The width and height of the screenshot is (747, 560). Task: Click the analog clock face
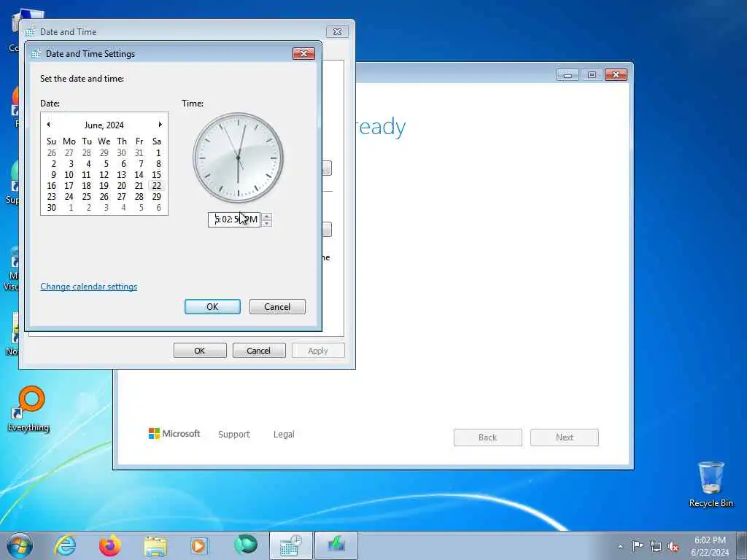click(238, 157)
